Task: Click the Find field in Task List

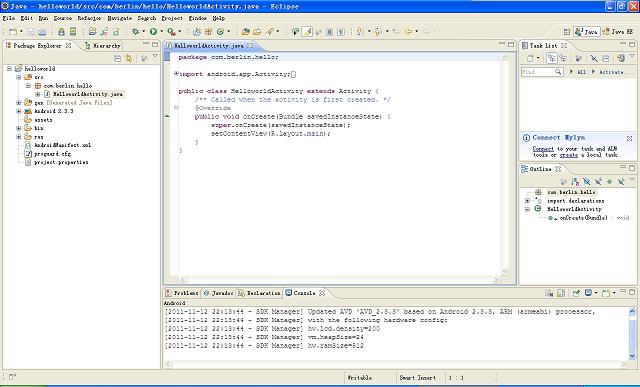Action: click(542, 72)
